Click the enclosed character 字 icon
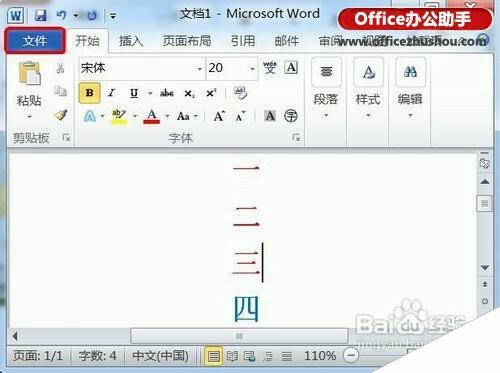The height and width of the screenshot is (373, 500). tap(291, 116)
